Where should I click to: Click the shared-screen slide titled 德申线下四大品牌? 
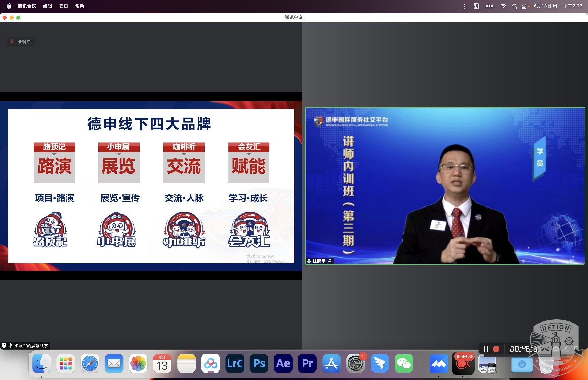(x=151, y=186)
